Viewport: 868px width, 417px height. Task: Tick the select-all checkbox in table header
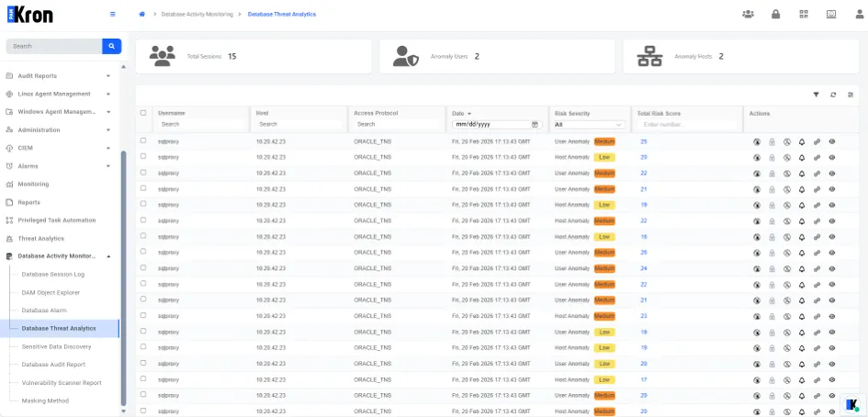tap(143, 113)
